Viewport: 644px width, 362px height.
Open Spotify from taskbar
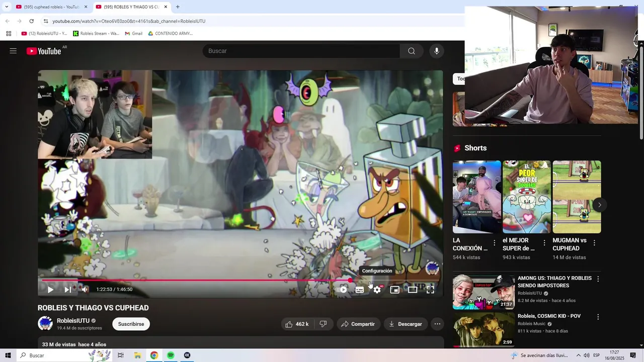171,355
